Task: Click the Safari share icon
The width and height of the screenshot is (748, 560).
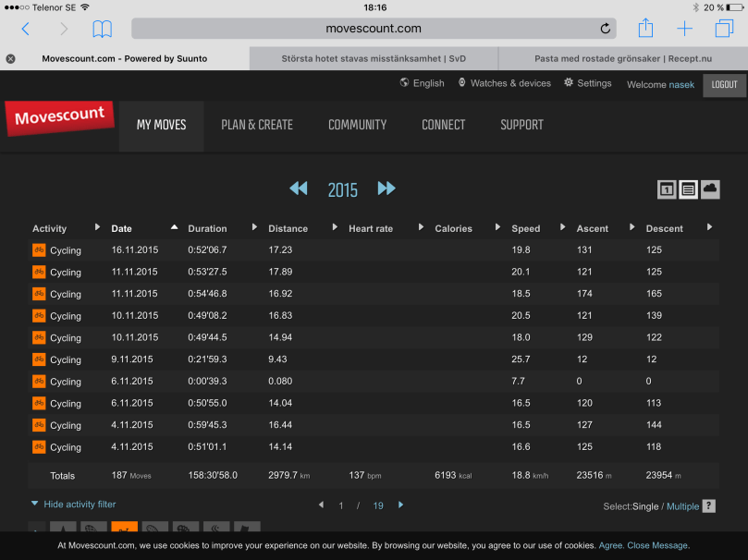Action: point(645,29)
